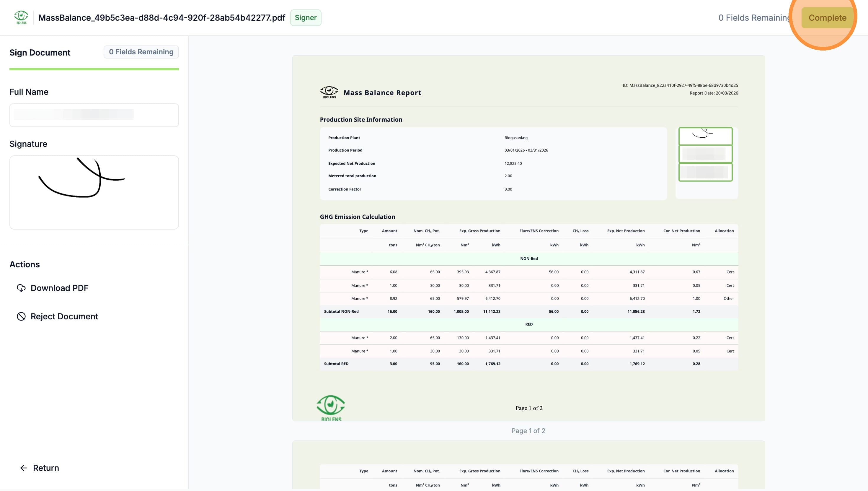Go back with the Return link
The image size is (868, 491).
40,468
